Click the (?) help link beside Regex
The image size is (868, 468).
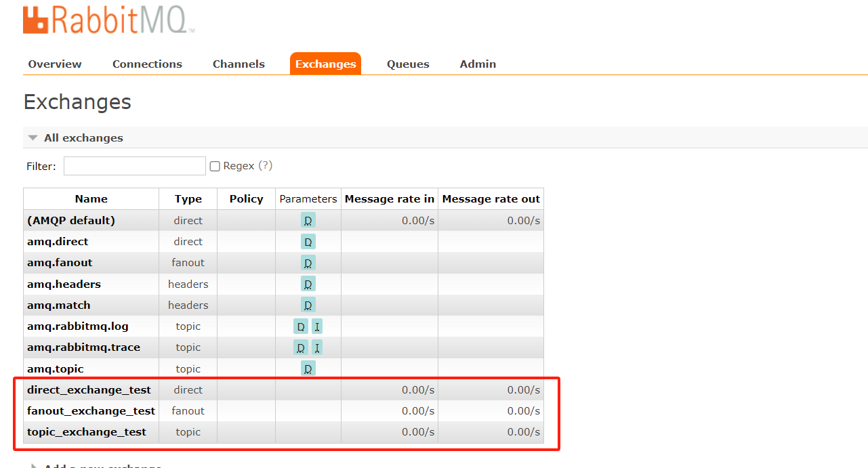pyautogui.click(x=265, y=165)
